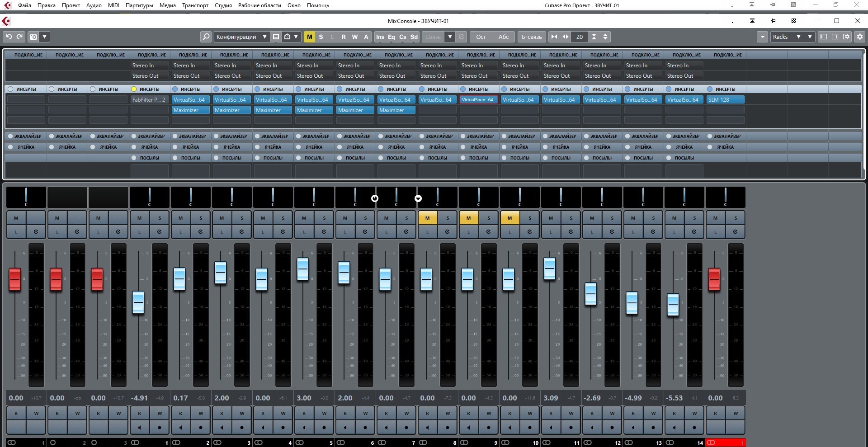Open dropdown arrow left of Racks selector
This screenshot has height=447, width=868.
point(763,37)
